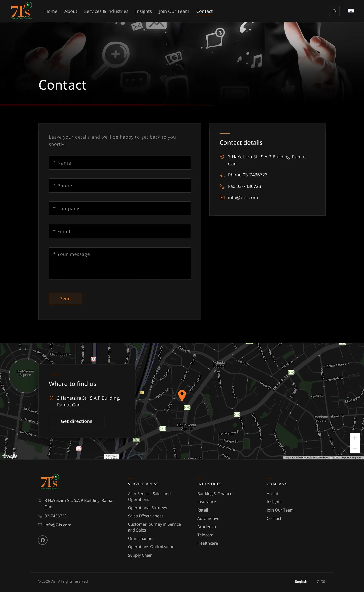Screen dimensions: 364x592
Task: Click the orange map pin marker
Action: click(182, 395)
